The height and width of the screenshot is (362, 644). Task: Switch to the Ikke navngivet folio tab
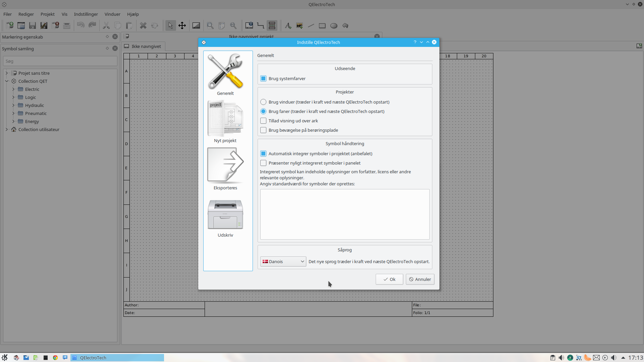pyautogui.click(x=143, y=46)
